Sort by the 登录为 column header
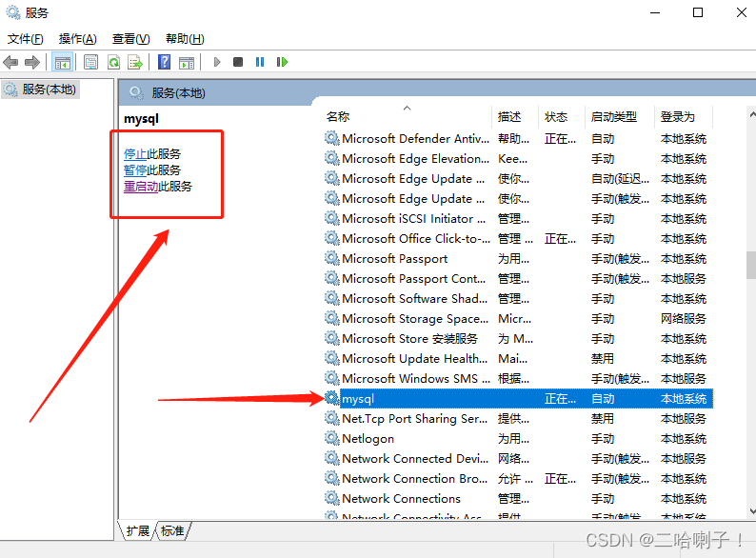This screenshot has width=756, height=558. click(684, 117)
